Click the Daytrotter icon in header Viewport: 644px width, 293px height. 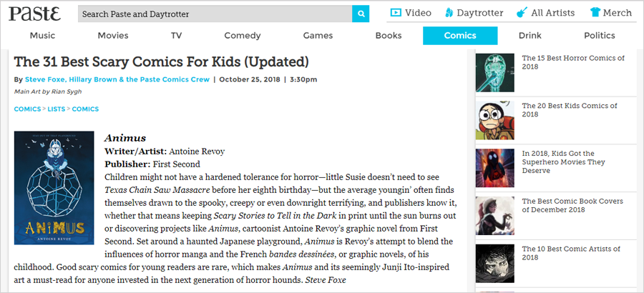click(449, 13)
